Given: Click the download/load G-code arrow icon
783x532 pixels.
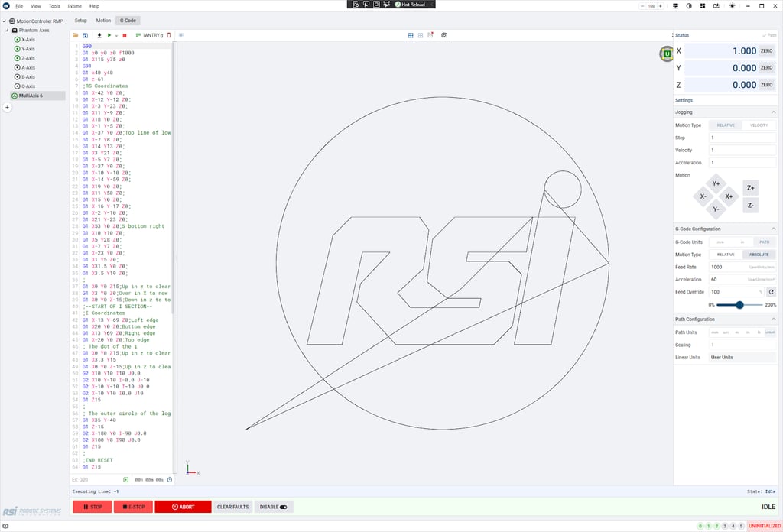Looking at the screenshot, I should pyautogui.click(x=99, y=35).
